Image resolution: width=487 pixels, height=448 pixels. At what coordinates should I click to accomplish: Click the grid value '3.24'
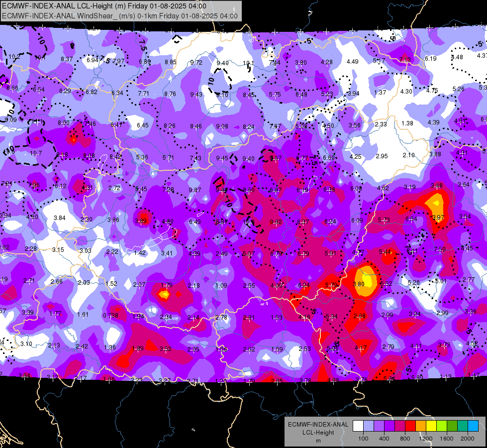[415, 314]
